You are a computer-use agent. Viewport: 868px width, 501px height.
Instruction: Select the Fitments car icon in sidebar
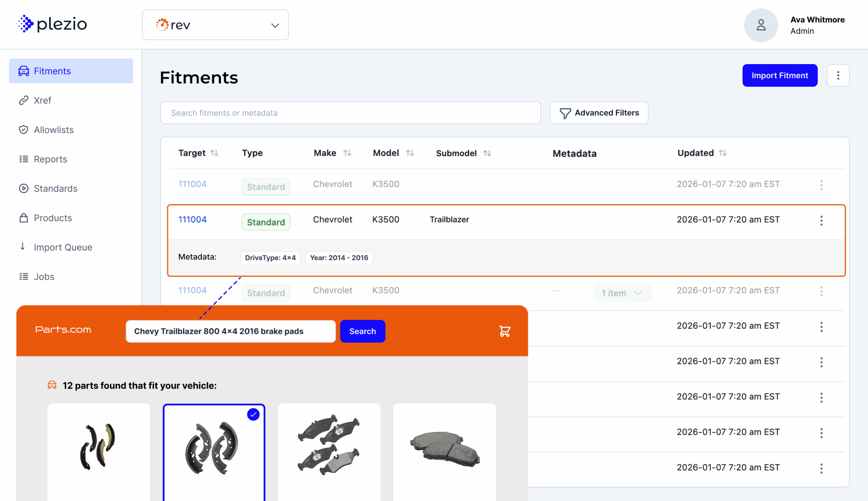pos(23,71)
